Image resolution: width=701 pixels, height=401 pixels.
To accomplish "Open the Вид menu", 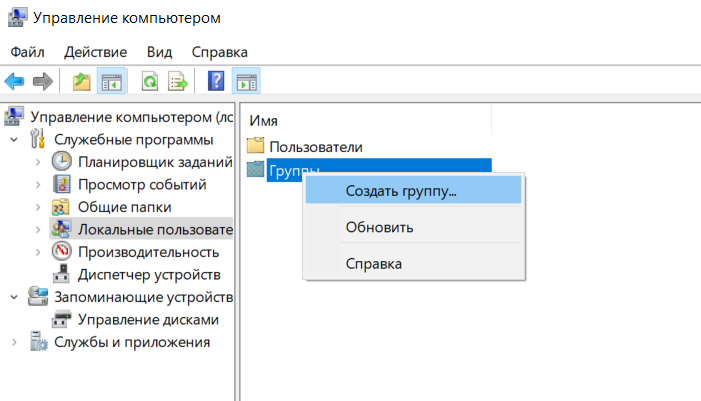I will point(159,52).
